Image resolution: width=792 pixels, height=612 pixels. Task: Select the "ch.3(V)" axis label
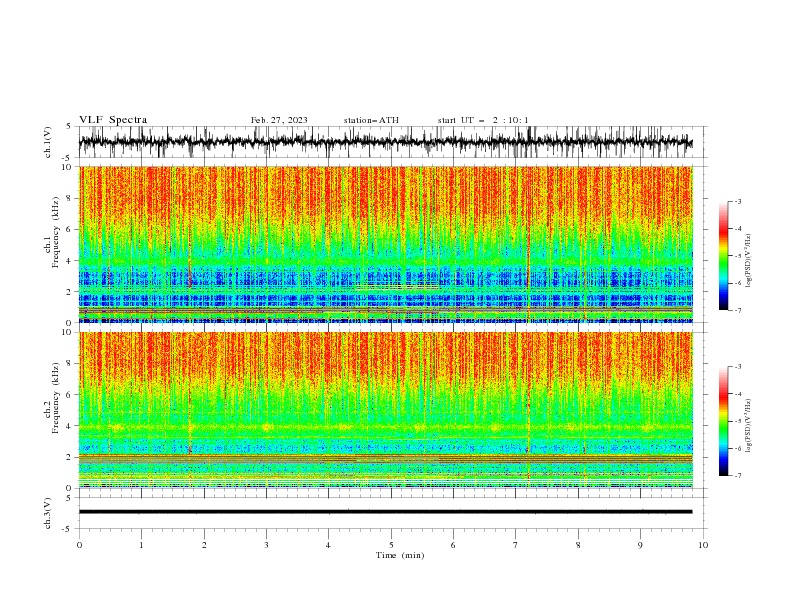[48, 513]
